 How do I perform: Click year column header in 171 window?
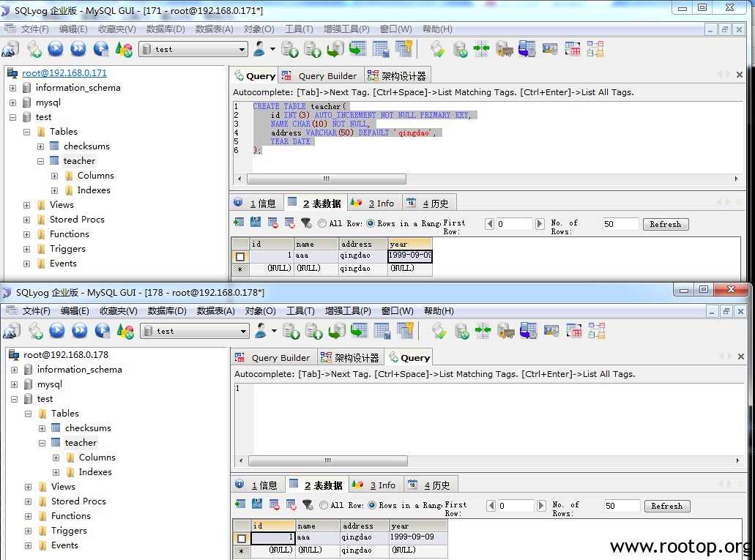click(410, 244)
